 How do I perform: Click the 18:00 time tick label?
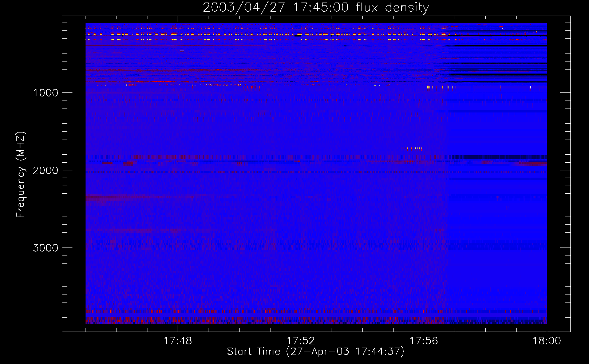click(x=547, y=341)
